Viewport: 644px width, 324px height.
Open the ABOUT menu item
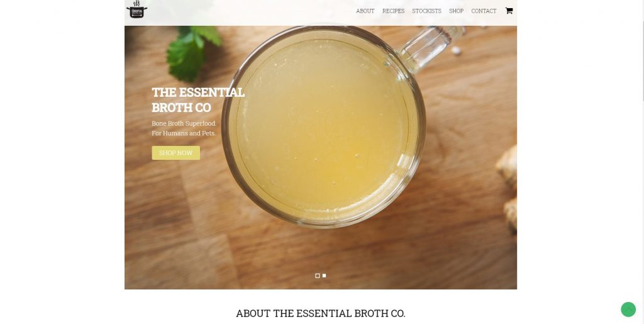tap(365, 11)
